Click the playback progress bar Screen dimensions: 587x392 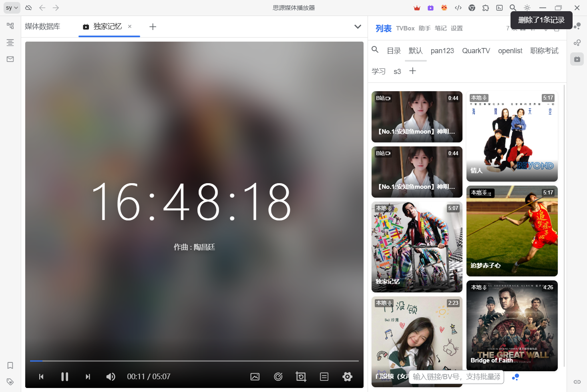(x=194, y=361)
